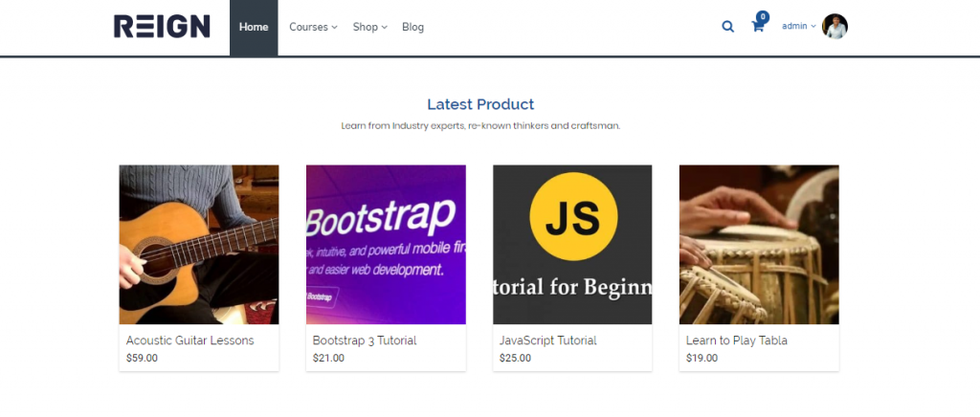Expand the admin user dropdown
980x417 pixels.
click(x=799, y=26)
